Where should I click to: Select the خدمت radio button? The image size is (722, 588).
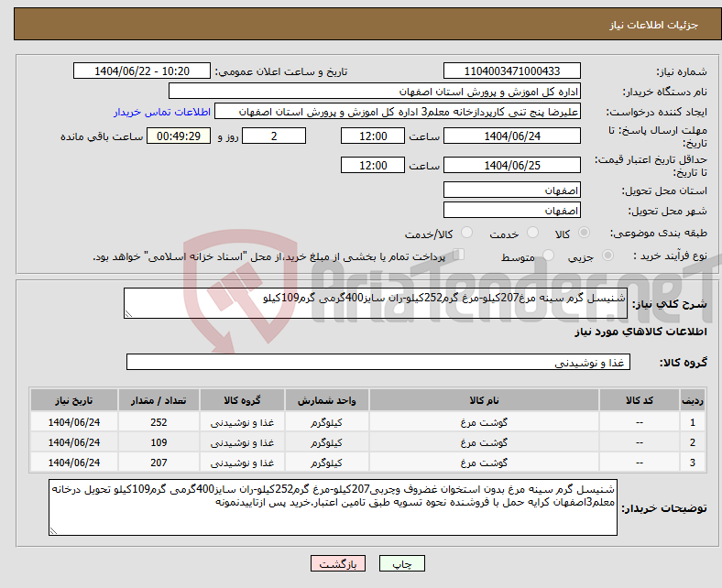532,233
